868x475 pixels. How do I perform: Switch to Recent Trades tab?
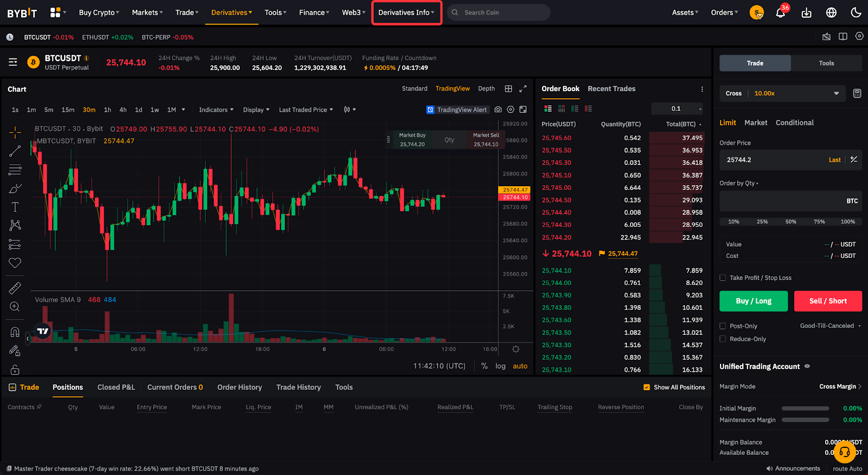tap(611, 89)
